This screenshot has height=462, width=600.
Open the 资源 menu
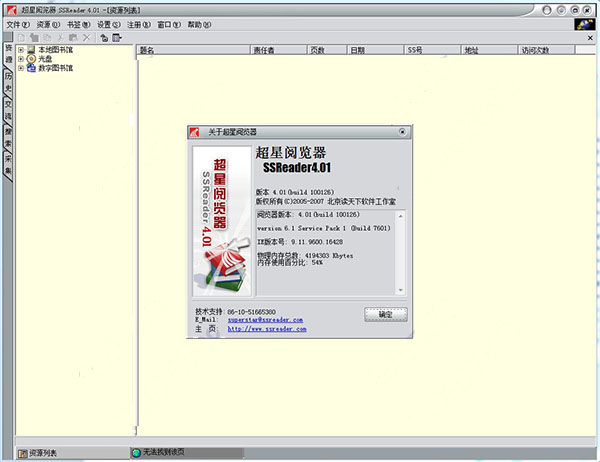pyautogui.click(x=48, y=25)
